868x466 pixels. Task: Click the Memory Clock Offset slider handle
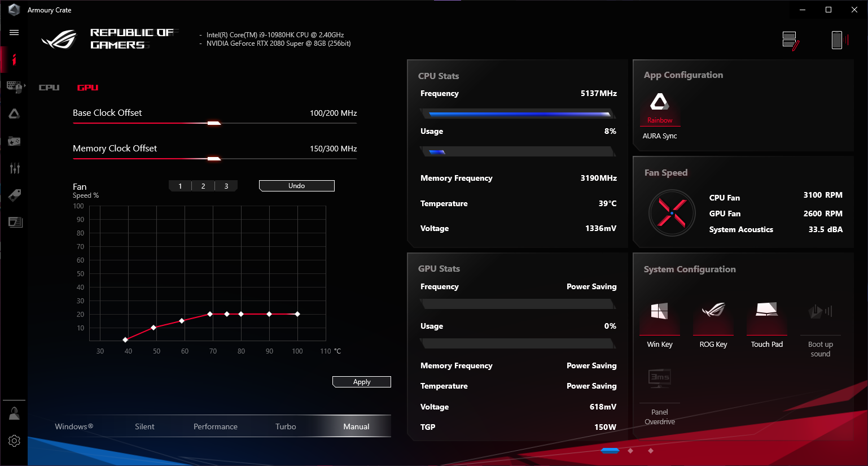coord(214,159)
